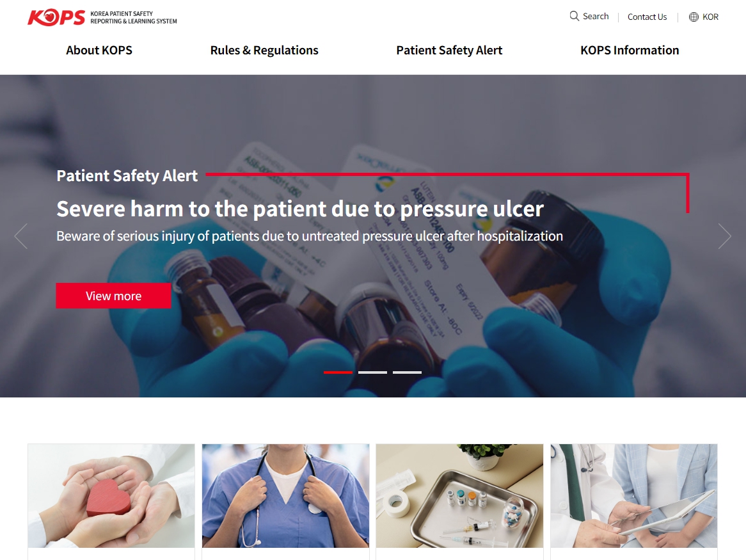Go to previous slide with left arrow
Image resolution: width=746 pixels, height=560 pixels.
(x=21, y=236)
